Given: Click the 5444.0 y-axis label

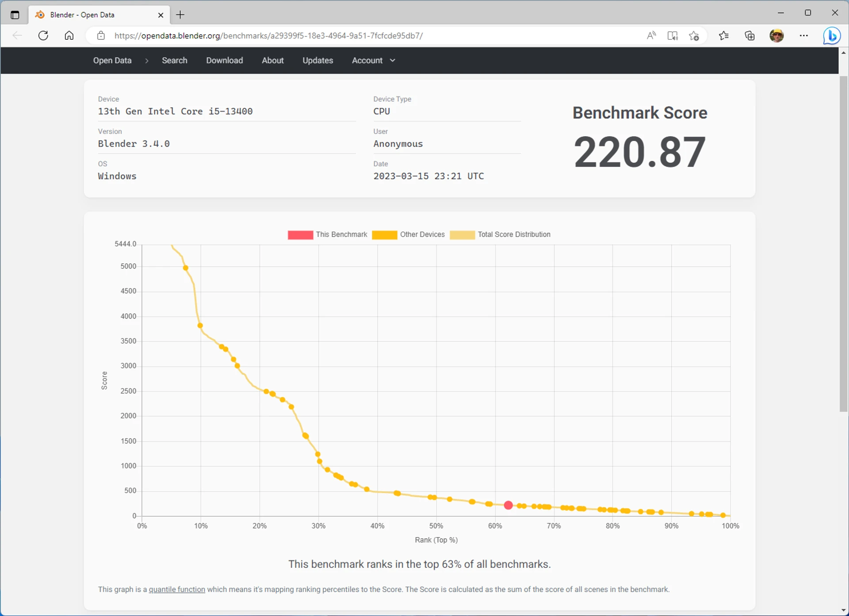Looking at the screenshot, I should click(x=126, y=244).
